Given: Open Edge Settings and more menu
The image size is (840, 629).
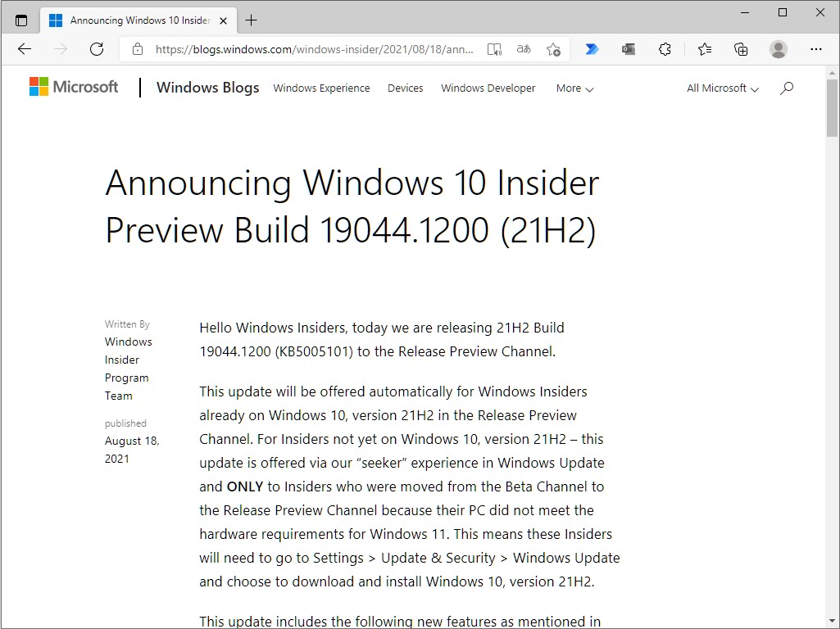Looking at the screenshot, I should point(815,49).
